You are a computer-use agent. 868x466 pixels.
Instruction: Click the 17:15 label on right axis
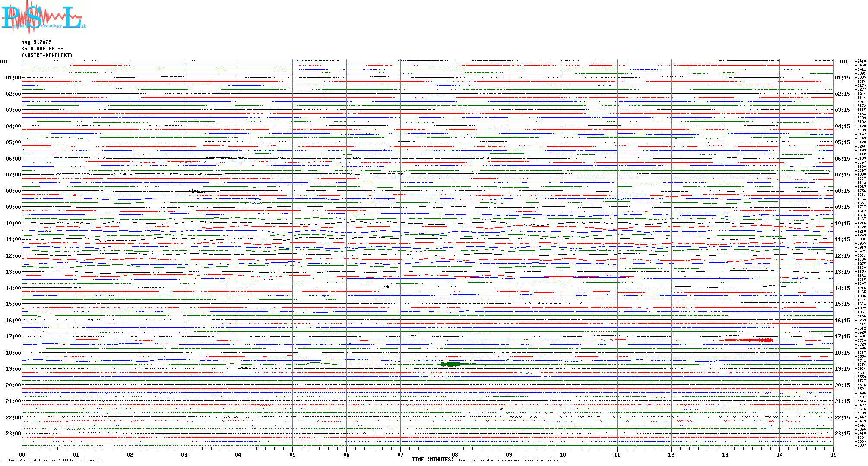842,337
